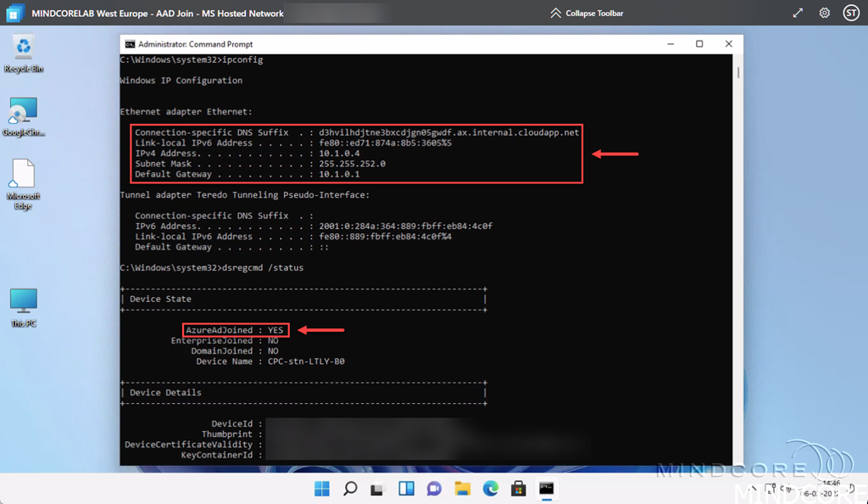The image size is (868, 504).
Task: Click the Windows 365 logo at top left
Action: click(14, 14)
